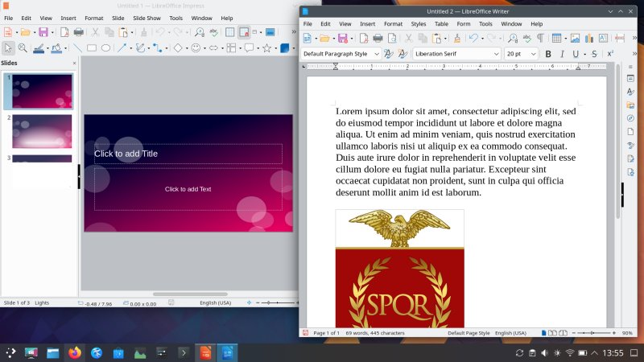Viewport: 644px width, 362px height.
Task: Open the Form menu in Writer
Action: coord(464,24)
